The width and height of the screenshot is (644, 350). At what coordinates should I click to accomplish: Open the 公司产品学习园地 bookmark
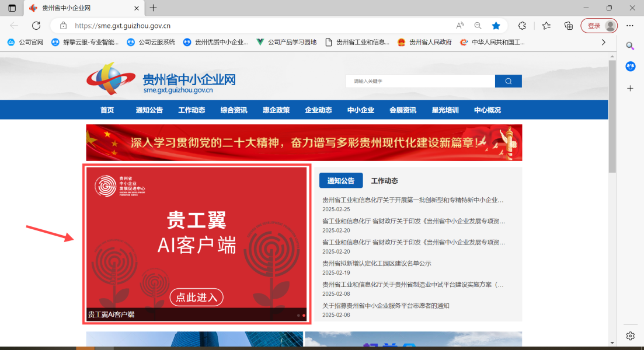[286, 42]
